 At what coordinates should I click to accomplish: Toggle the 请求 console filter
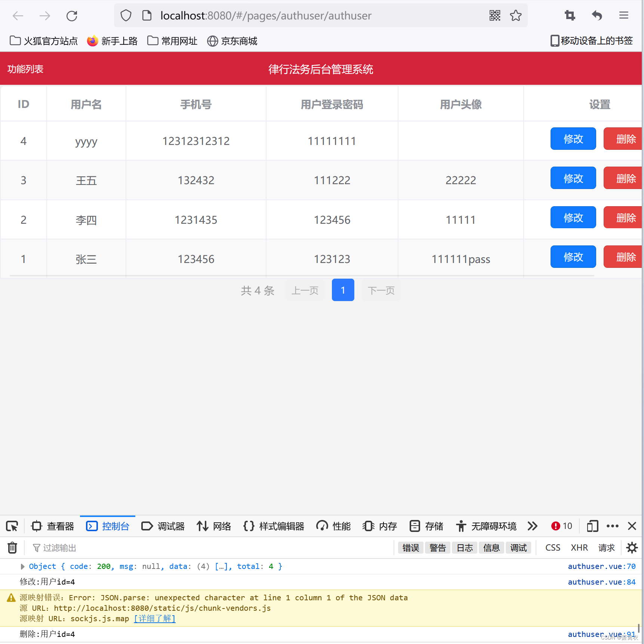[606, 548]
